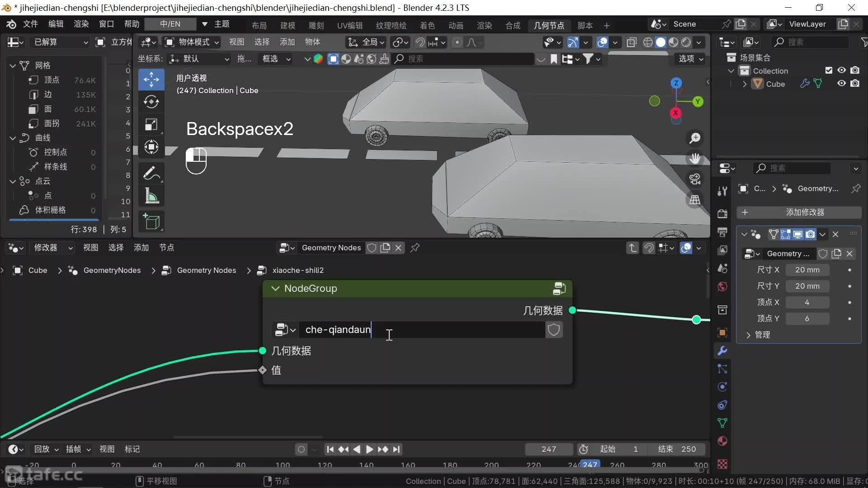Image resolution: width=868 pixels, height=488 pixels.
Task: Select the Rotate tool
Action: pyautogui.click(x=151, y=102)
